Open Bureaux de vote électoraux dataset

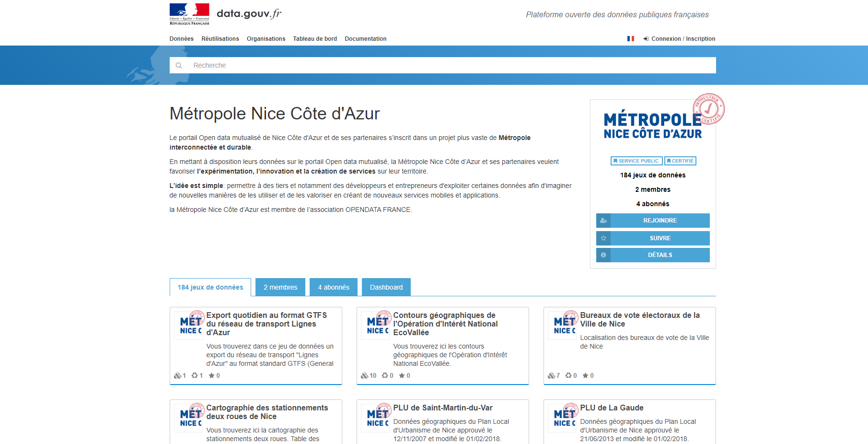[639, 319]
